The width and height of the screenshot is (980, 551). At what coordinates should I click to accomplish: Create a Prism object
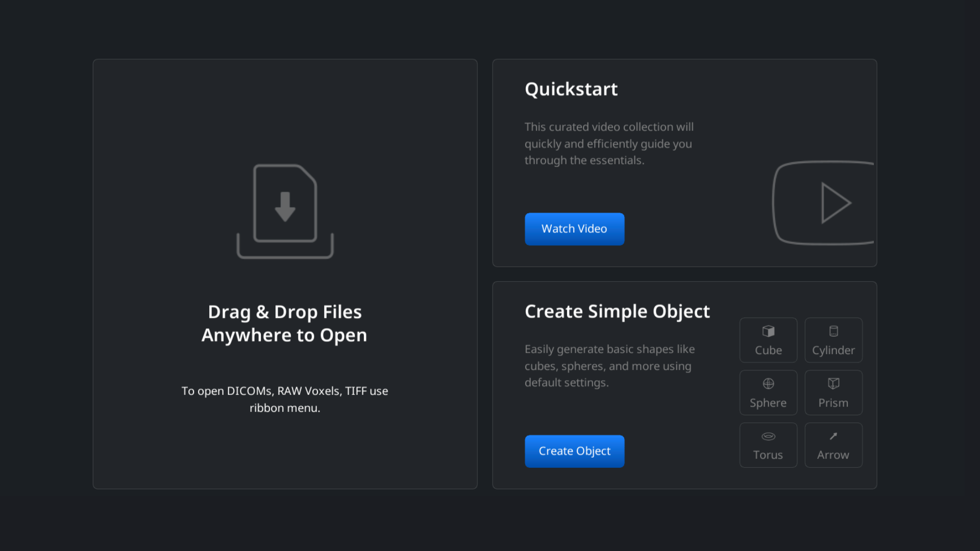click(834, 392)
